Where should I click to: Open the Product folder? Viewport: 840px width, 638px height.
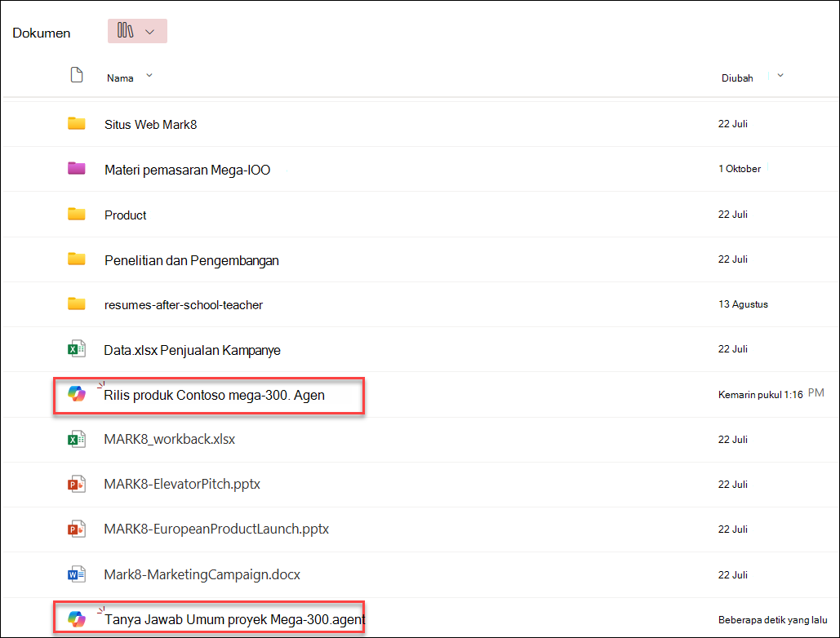pyautogui.click(x=126, y=215)
